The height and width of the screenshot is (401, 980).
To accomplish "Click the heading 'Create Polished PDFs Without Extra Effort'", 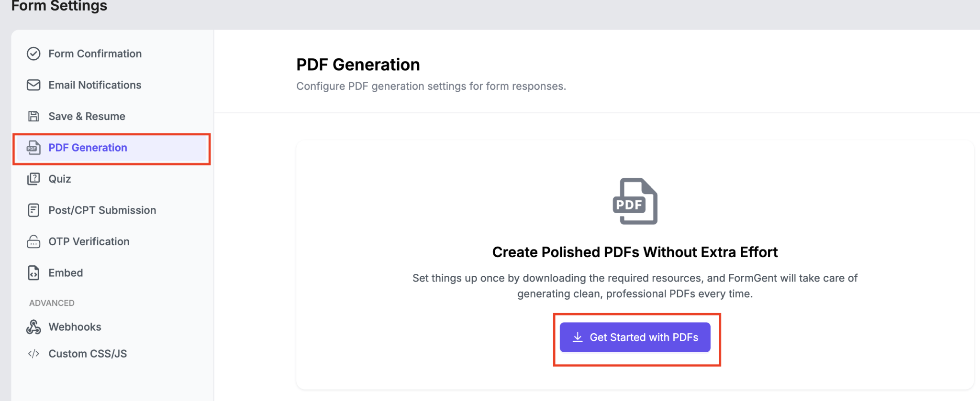I will [635, 252].
